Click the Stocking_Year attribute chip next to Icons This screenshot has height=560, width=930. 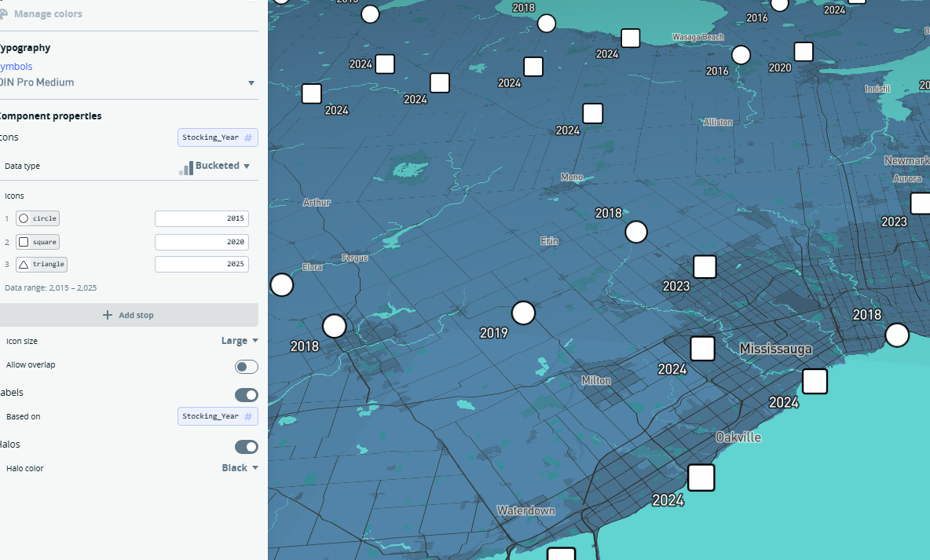[218, 137]
